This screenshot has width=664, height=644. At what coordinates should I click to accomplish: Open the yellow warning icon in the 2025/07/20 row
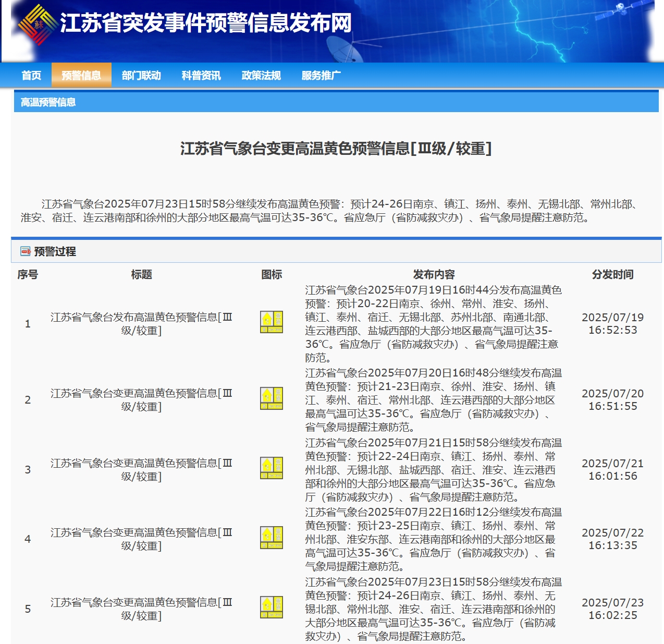tap(272, 398)
